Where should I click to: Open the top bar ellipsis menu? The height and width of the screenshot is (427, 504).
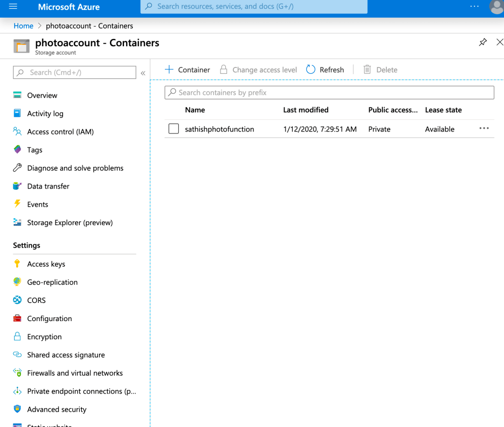[x=474, y=7]
